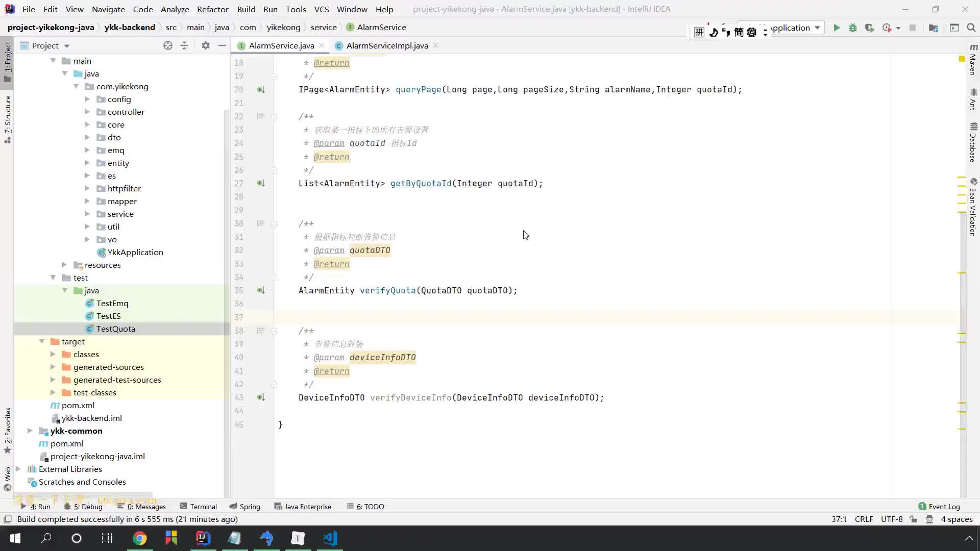The height and width of the screenshot is (551, 980).
Task: Toggle the 1: Project tool window button
Action: click(x=7, y=61)
